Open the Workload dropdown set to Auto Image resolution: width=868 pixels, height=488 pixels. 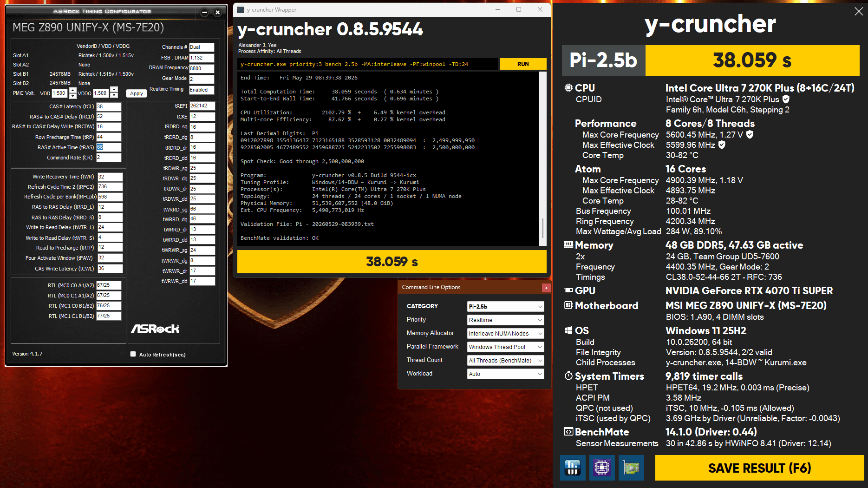pyautogui.click(x=505, y=374)
